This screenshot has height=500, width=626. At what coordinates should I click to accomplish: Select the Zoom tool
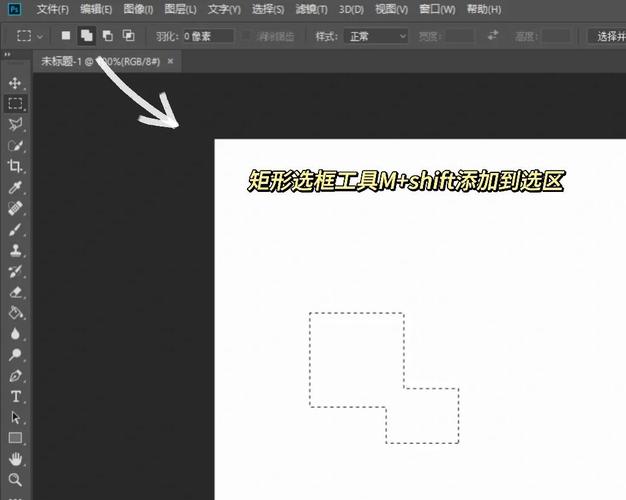pyautogui.click(x=15, y=480)
